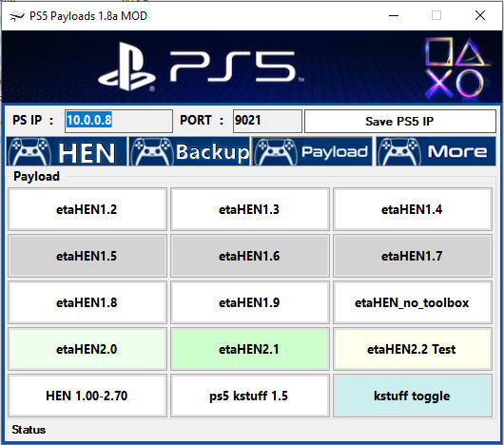Screen dimensions: 504x445
Task: Switch to the Backup tab
Action: click(189, 151)
